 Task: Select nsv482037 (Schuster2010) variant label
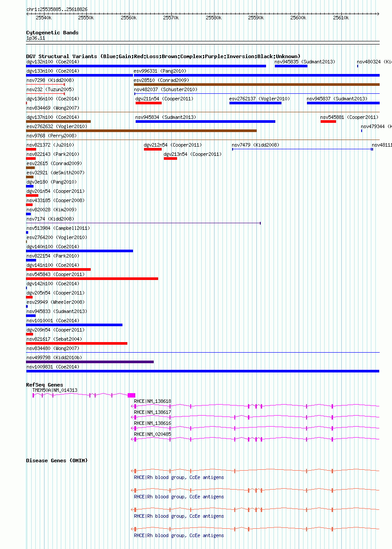tap(166, 89)
